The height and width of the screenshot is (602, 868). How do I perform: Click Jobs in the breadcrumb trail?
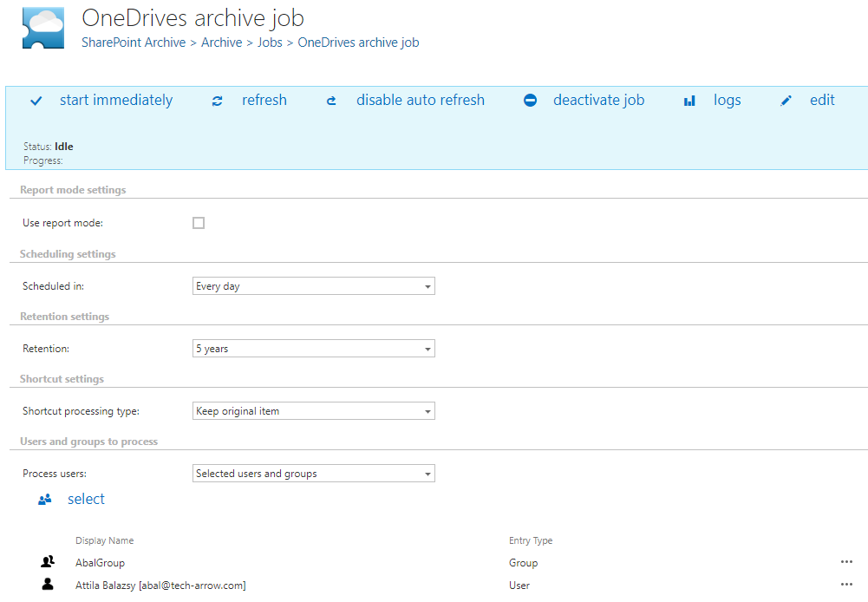(x=270, y=42)
